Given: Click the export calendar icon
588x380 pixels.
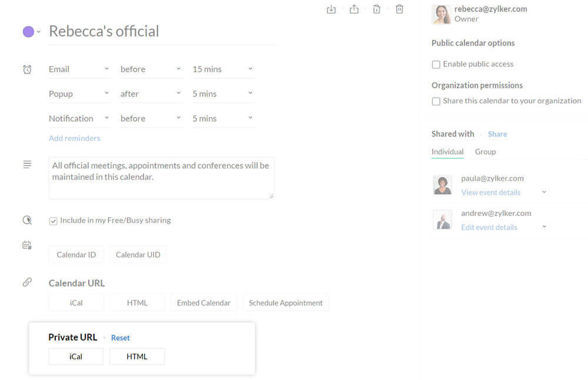Looking at the screenshot, I should pyautogui.click(x=354, y=9).
